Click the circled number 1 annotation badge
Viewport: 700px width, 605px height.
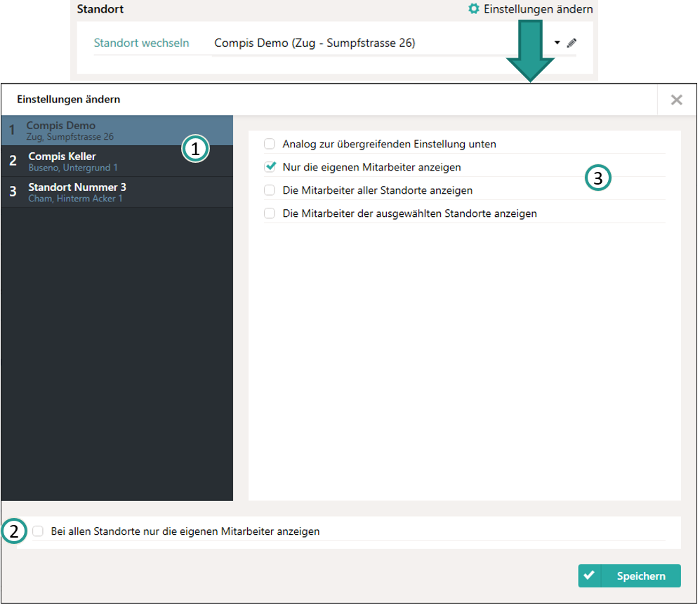(x=195, y=149)
